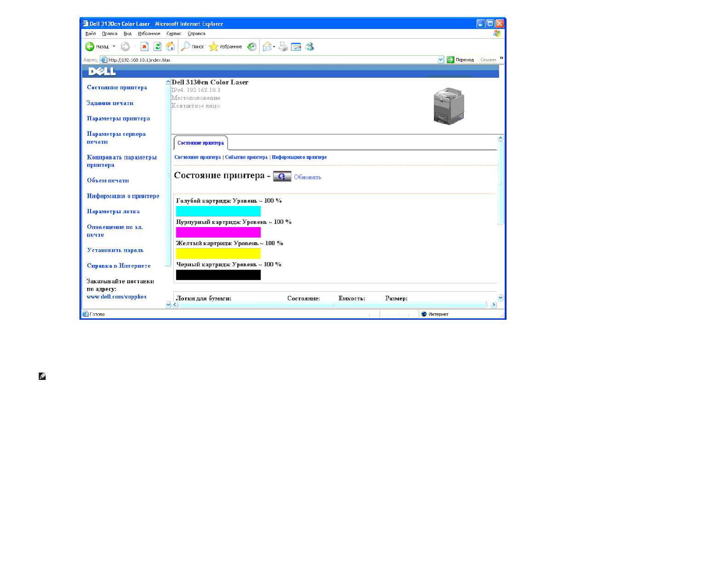This screenshot has width=728, height=563.
Task: Expand the address bar dropdown arrow
Action: [441, 60]
